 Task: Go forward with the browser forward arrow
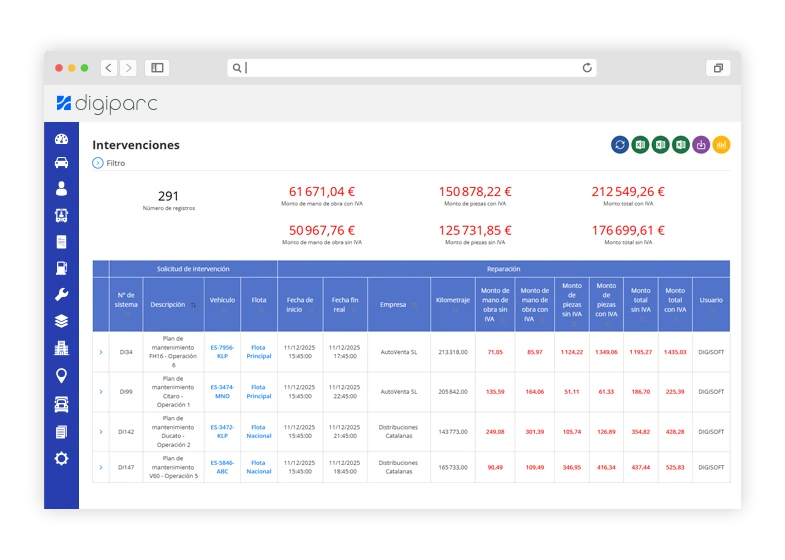tap(129, 68)
